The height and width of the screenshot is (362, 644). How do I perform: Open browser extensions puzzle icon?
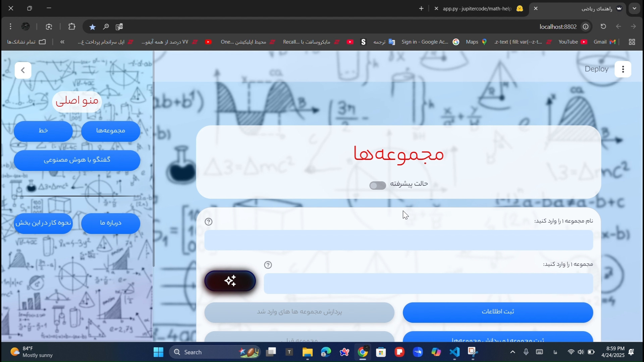tap(72, 26)
